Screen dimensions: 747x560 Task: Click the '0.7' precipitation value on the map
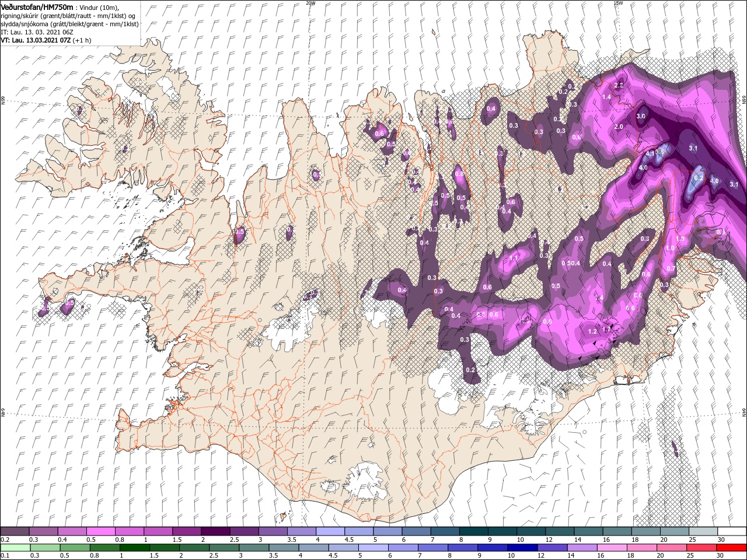(671, 268)
